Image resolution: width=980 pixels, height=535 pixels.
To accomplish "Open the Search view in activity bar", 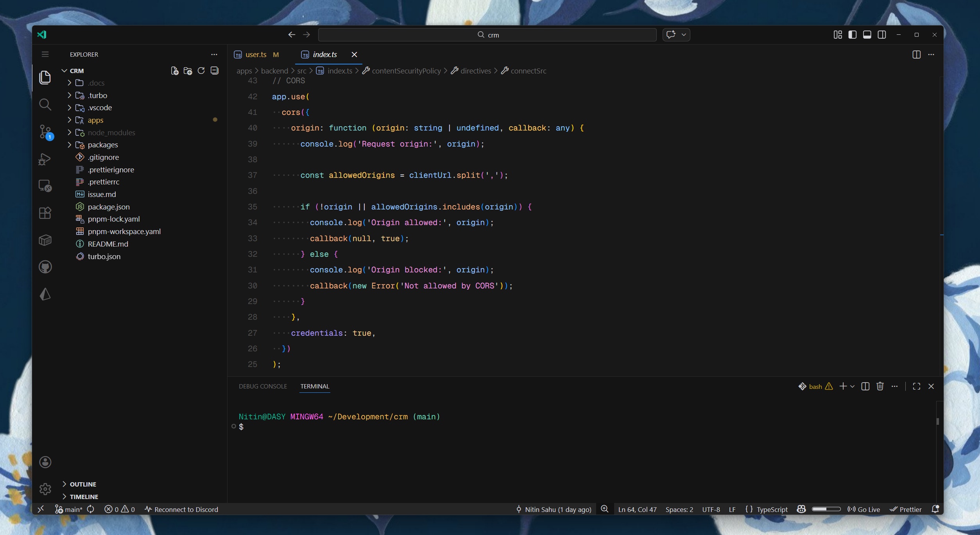I will [x=45, y=104].
